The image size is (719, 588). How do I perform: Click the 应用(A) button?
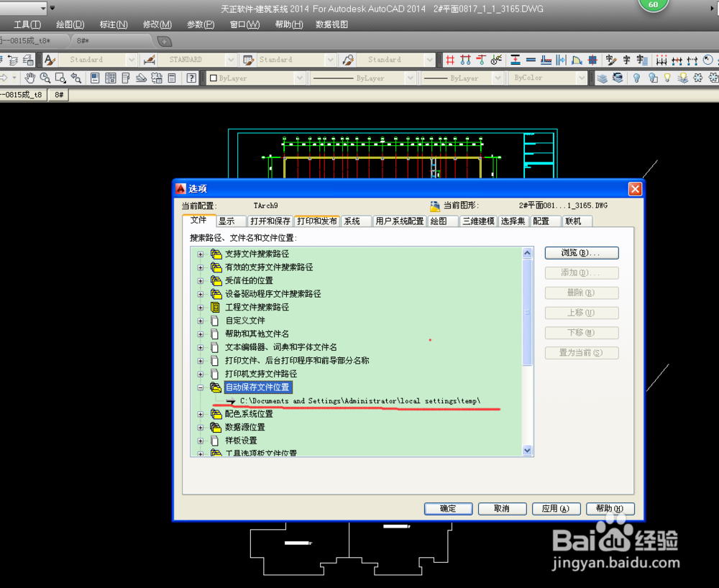(x=556, y=509)
